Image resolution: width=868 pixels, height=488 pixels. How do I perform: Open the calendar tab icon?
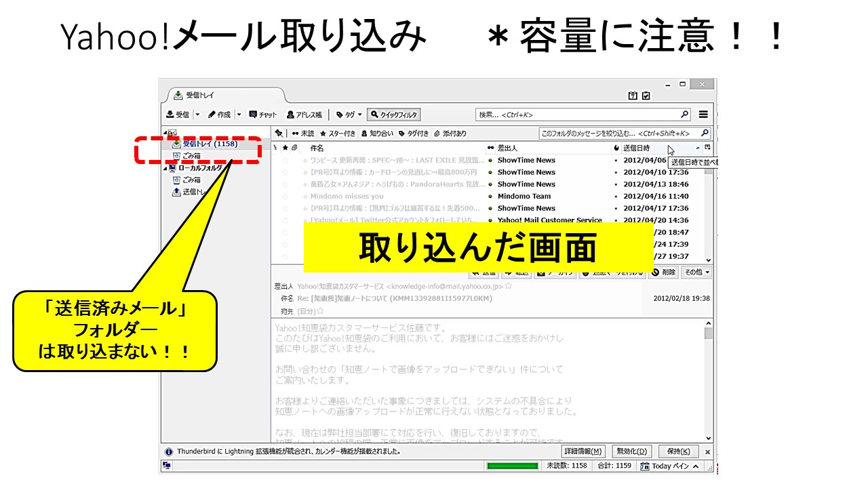coord(633,96)
